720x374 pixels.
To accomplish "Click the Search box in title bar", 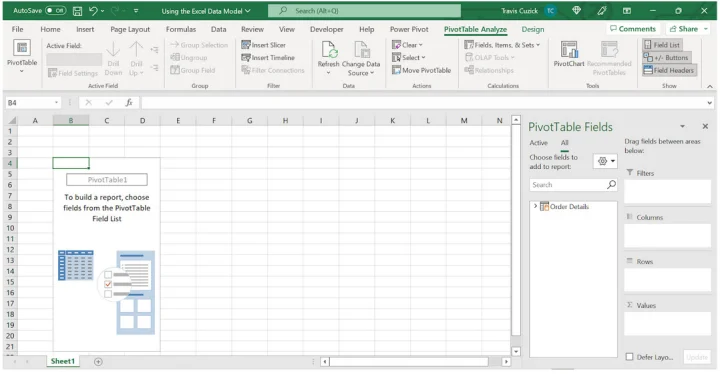I will click(x=365, y=11).
